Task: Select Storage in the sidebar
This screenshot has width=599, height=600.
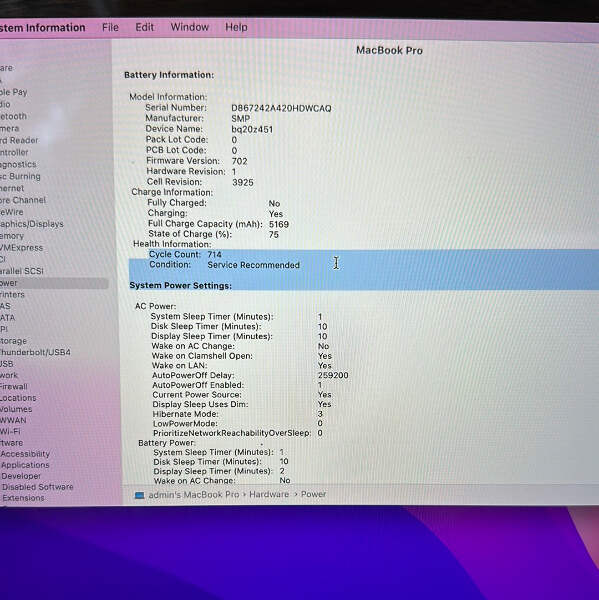Action: coord(13,341)
